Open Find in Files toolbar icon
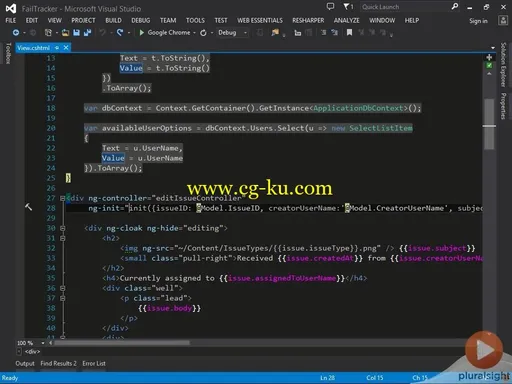 [x=275, y=33]
